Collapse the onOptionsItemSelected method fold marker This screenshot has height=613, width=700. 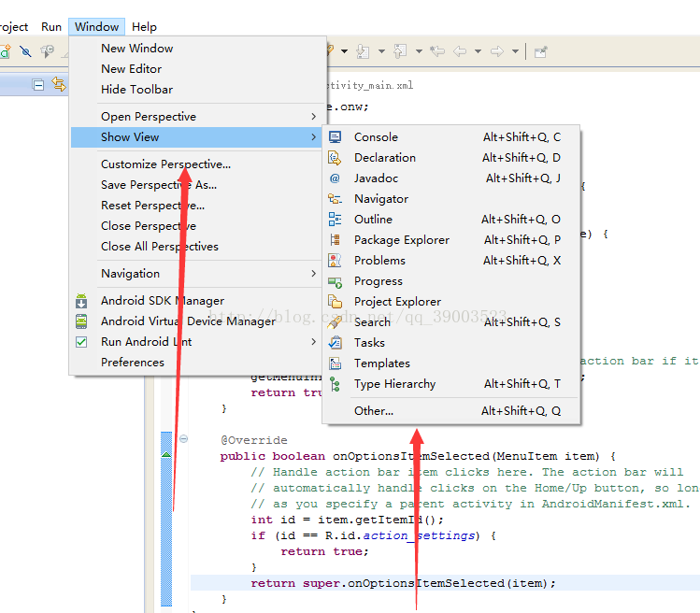[183, 439]
